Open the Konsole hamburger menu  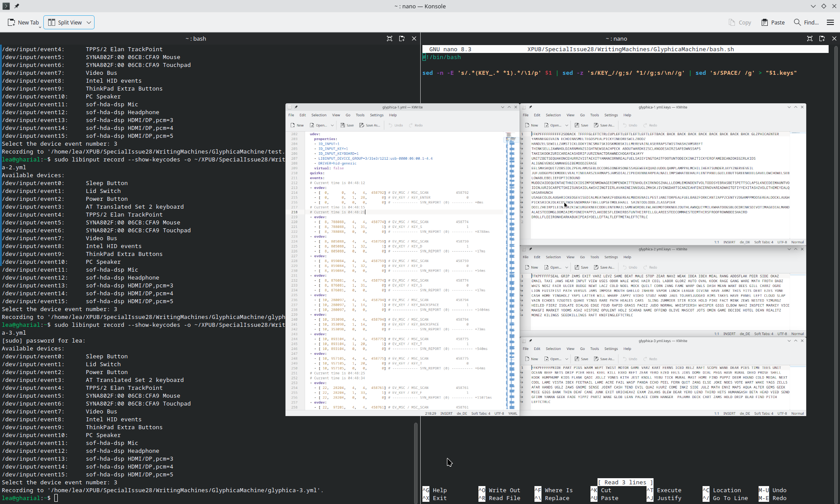pyautogui.click(x=830, y=22)
